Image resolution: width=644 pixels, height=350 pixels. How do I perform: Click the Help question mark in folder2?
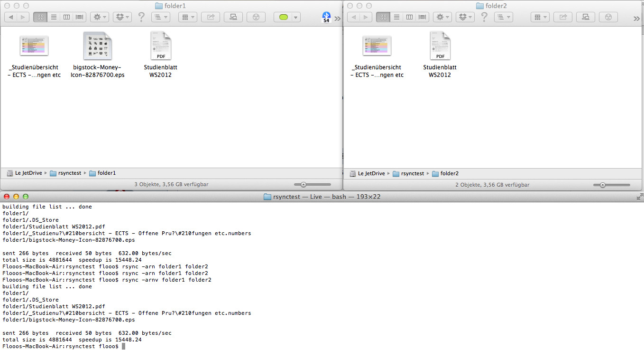tap(484, 17)
